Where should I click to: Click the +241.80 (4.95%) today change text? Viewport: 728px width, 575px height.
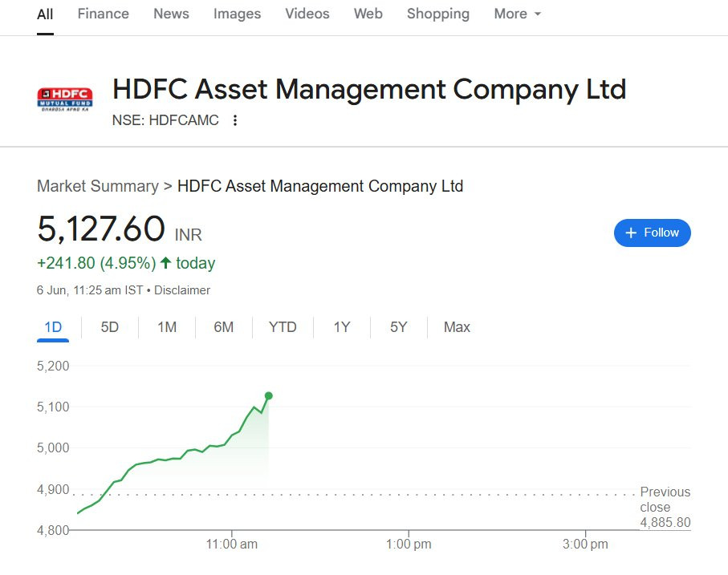pos(126,263)
